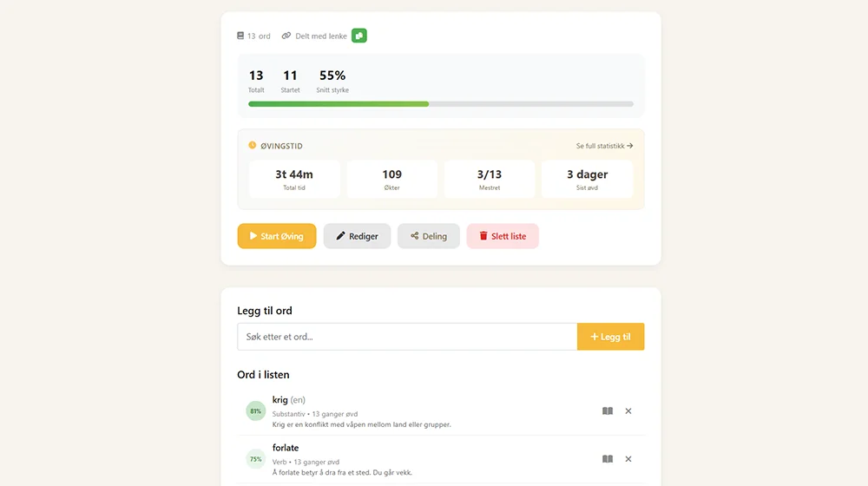
Task: Open dictionary book icon for krig
Action: pos(608,411)
